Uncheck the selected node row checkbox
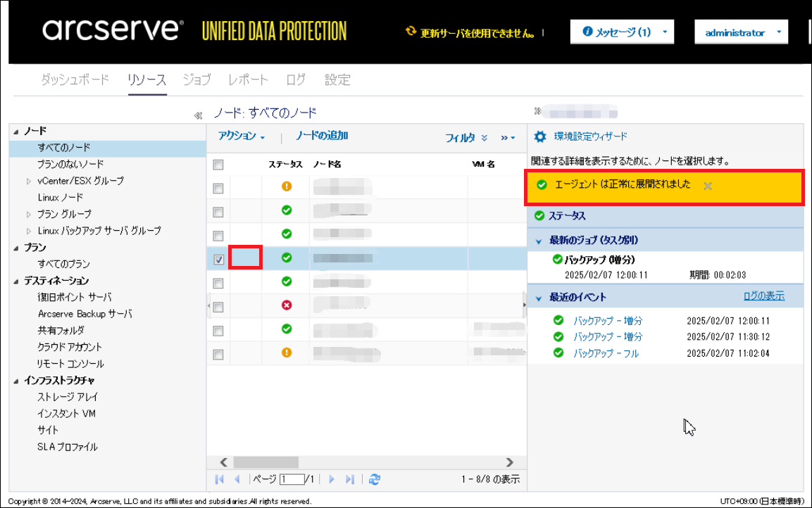 tap(218, 260)
